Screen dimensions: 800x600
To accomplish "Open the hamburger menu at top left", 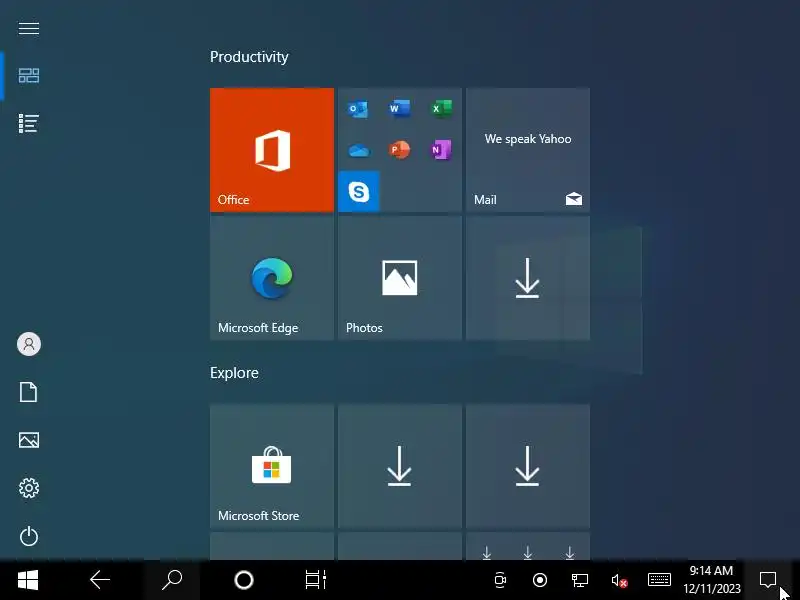I will pos(29,28).
